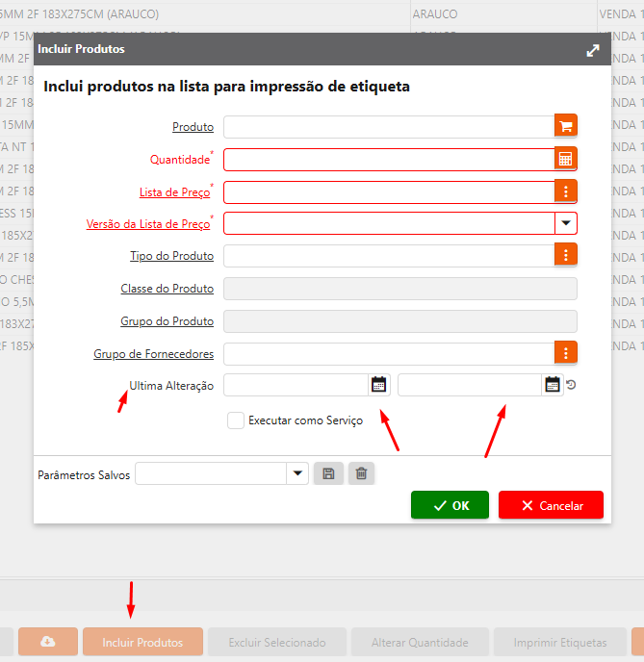Focus the second Ultima Alteração date field
The height and width of the screenshot is (662, 644).
click(x=470, y=385)
